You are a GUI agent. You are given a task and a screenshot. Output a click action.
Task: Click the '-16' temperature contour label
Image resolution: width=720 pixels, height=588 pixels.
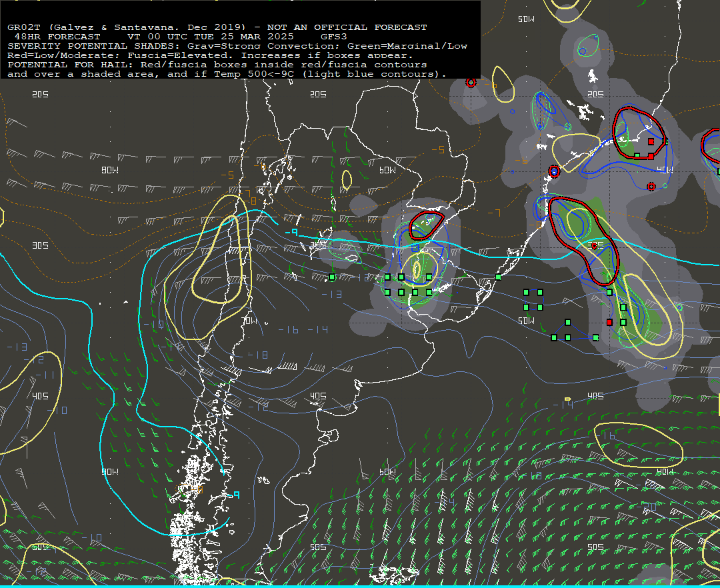coord(289,329)
